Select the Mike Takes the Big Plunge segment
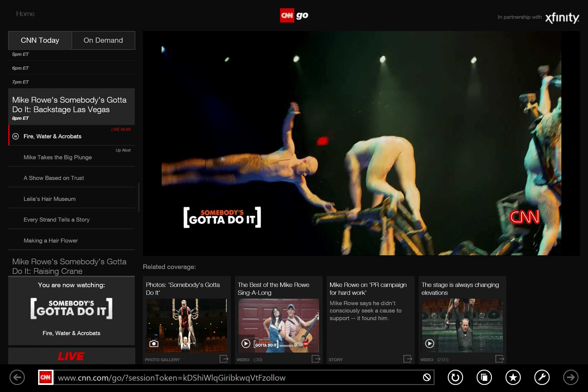 [71, 156]
